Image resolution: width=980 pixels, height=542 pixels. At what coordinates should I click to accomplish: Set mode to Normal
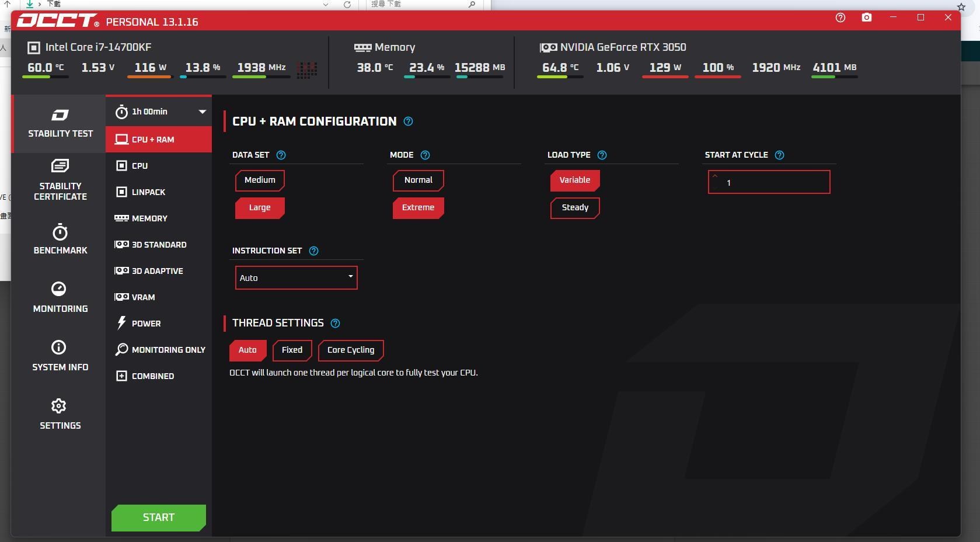(x=418, y=180)
